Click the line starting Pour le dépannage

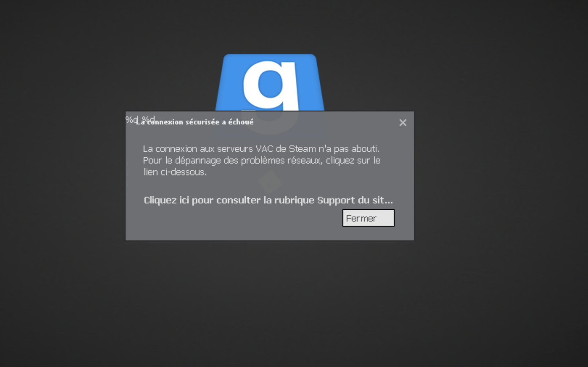tap(261, 161)
